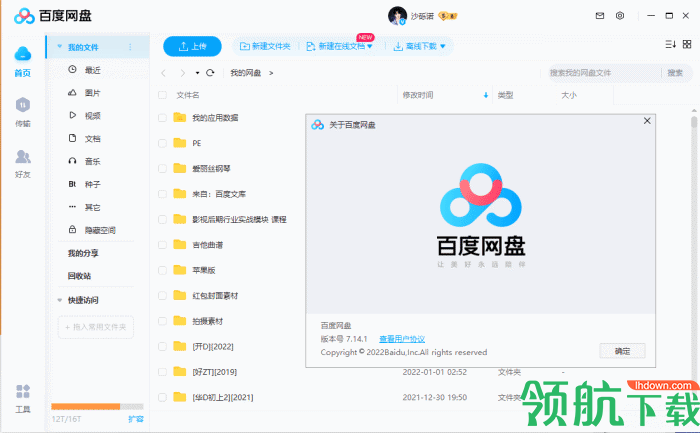This screenshot has height=433, width=700.
Task: Check the box next to PE folder
Action: [x=162, y=143]
